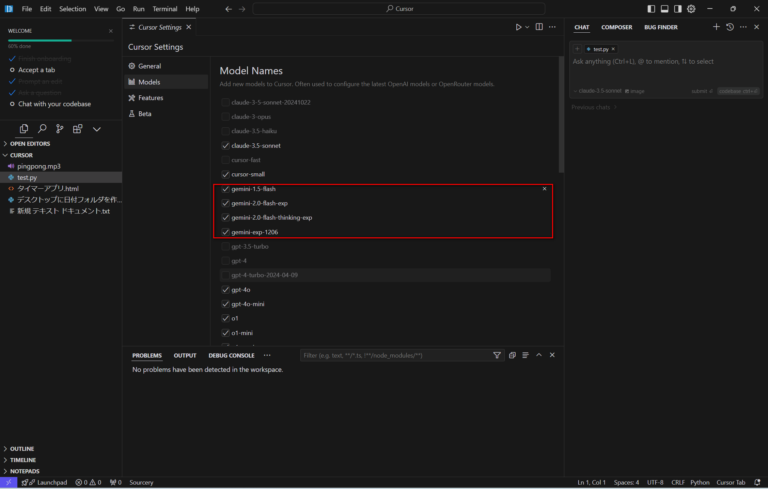The width and height of the screenshot is (768, 489).
Task: Open the Search view icon in sidebar
Action: point(41,129)
